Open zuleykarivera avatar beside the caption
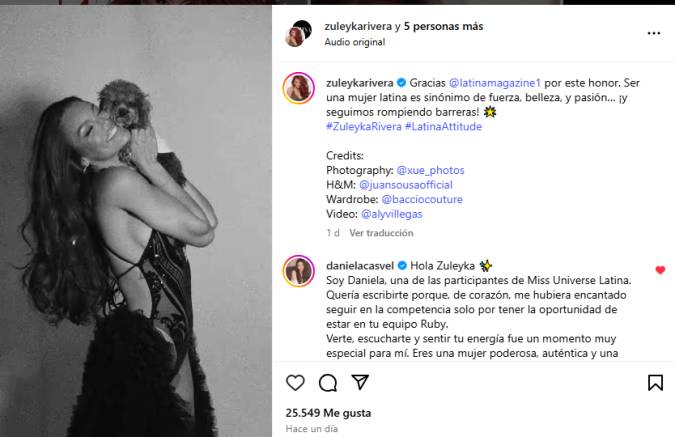This screenshot has height=437, width=675. tap(298, 88)
